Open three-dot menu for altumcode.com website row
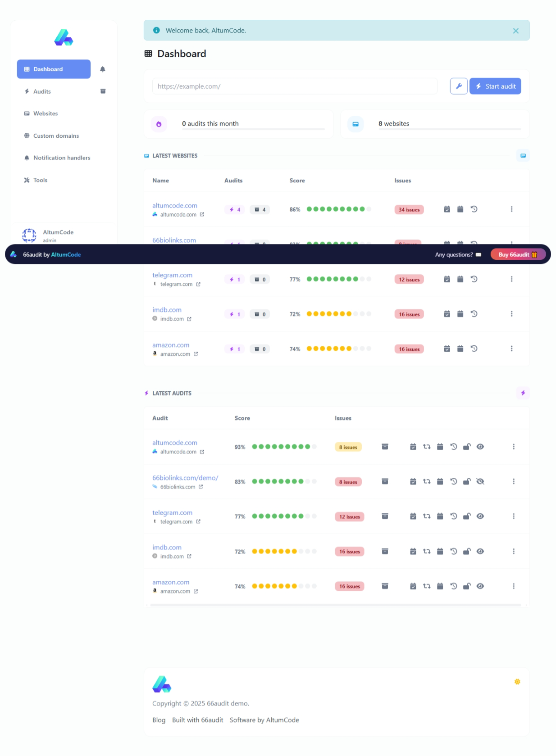The width and height of the screenshot is (556, 756). point(511,209)
